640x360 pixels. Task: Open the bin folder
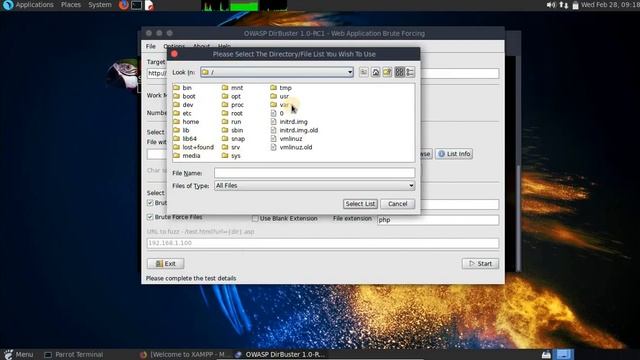(182, 88)
